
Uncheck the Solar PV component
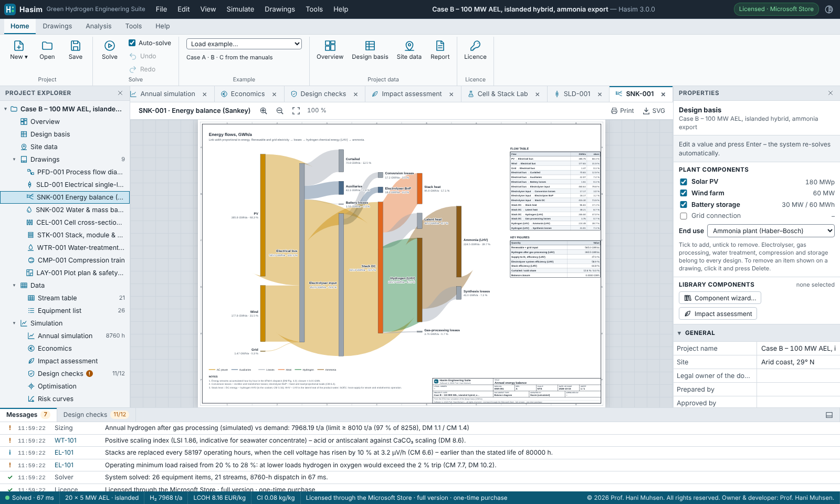[x=684, y=182]
